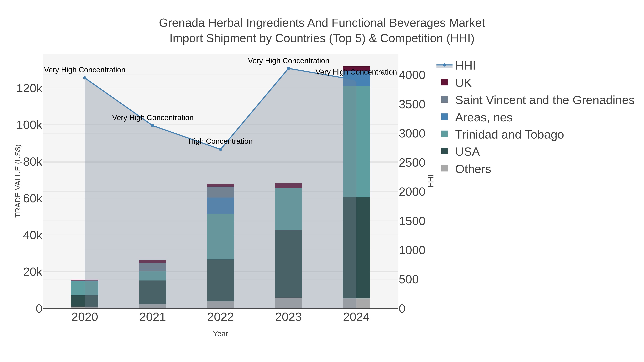Click the 2021 USA bar segment
The image size is (644, 362).
point(153,292)
